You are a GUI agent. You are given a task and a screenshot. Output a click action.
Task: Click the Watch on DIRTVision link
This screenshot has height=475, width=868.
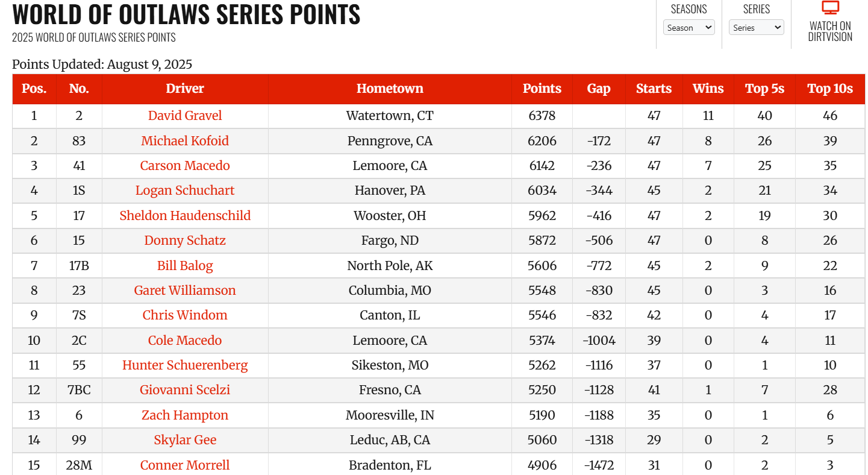tap(831, 31)
